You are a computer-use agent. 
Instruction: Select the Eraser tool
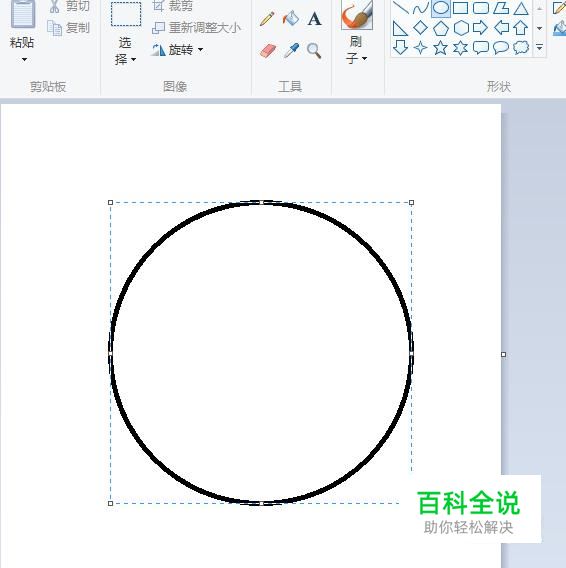[x=268, y=50]
